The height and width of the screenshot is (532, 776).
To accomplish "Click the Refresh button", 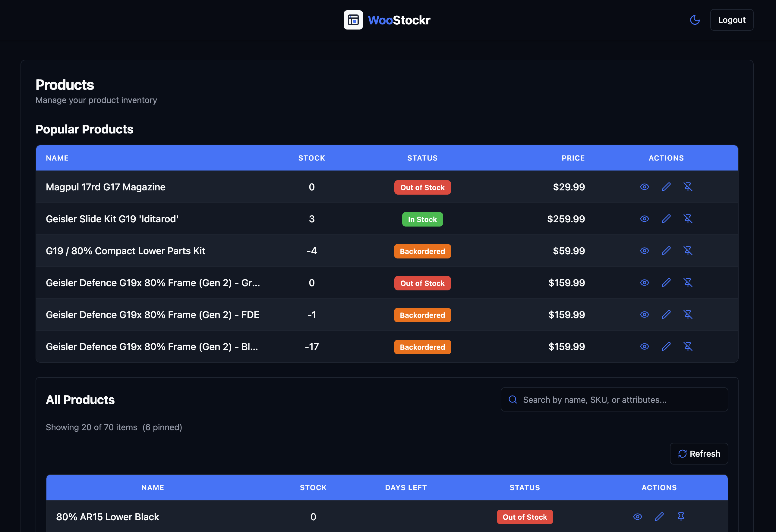I will point(699,454).
